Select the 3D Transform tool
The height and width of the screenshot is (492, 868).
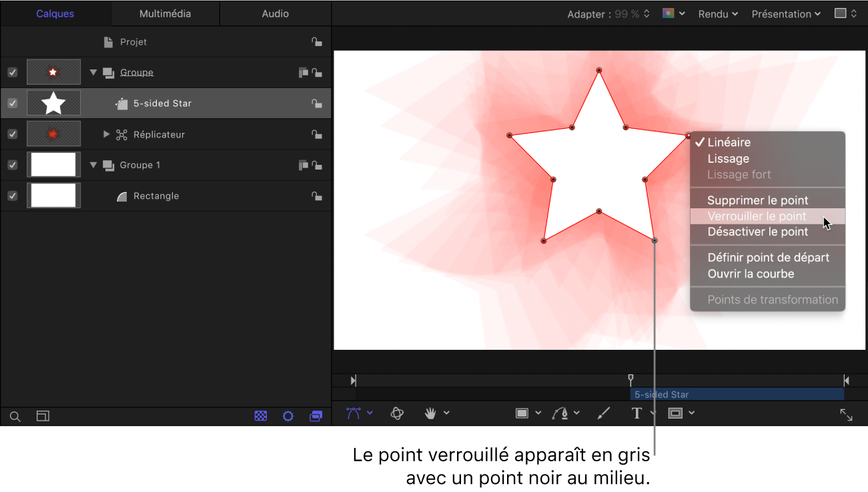[397, 413]
